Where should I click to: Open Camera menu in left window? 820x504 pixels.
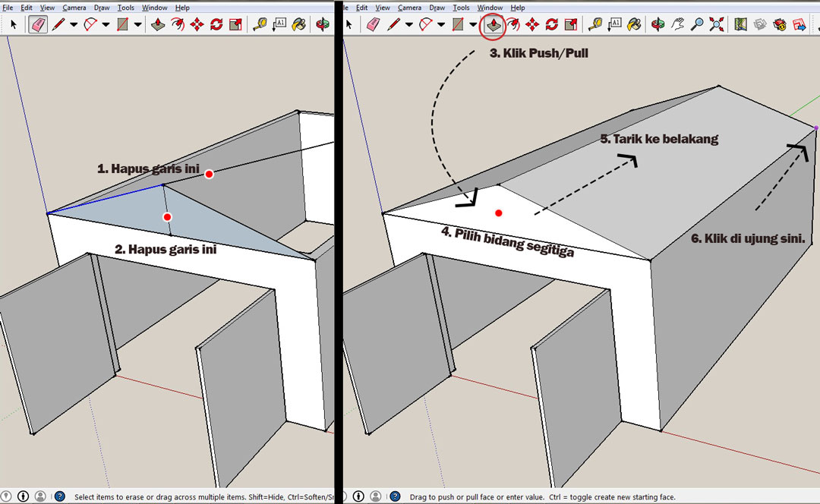pyautogui.click(x=74, y=8)
